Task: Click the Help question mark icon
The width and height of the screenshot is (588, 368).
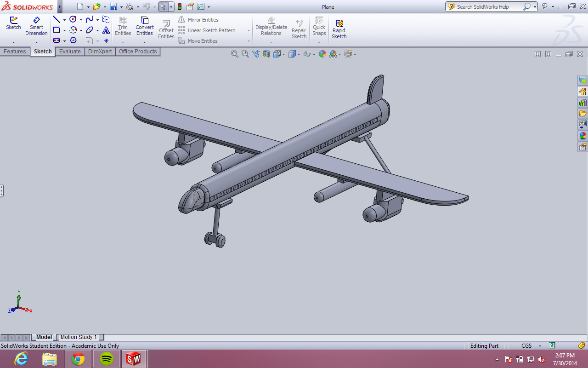Action: pos(545,6)
